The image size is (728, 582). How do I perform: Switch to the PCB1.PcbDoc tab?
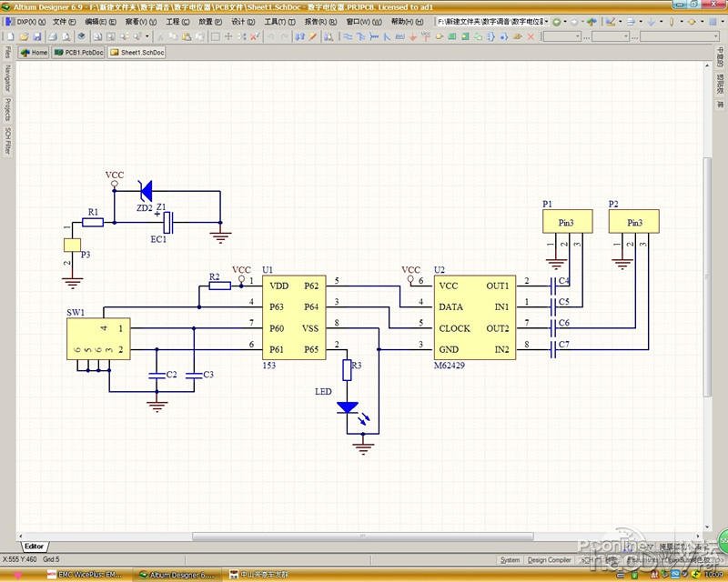point(79,53)
